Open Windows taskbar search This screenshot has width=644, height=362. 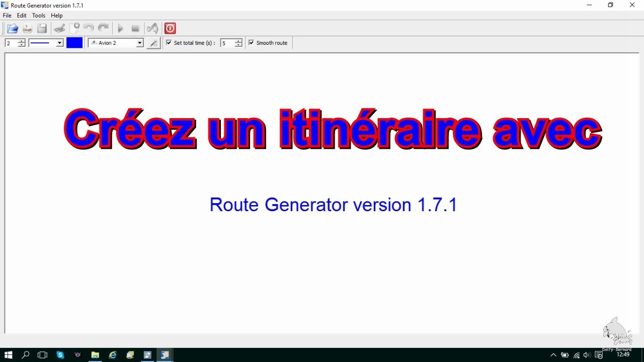click(26, 355)
